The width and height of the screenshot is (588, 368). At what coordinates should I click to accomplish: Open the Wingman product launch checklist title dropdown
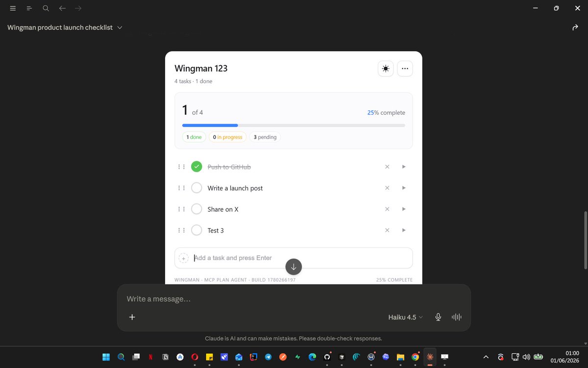point(65,27)
